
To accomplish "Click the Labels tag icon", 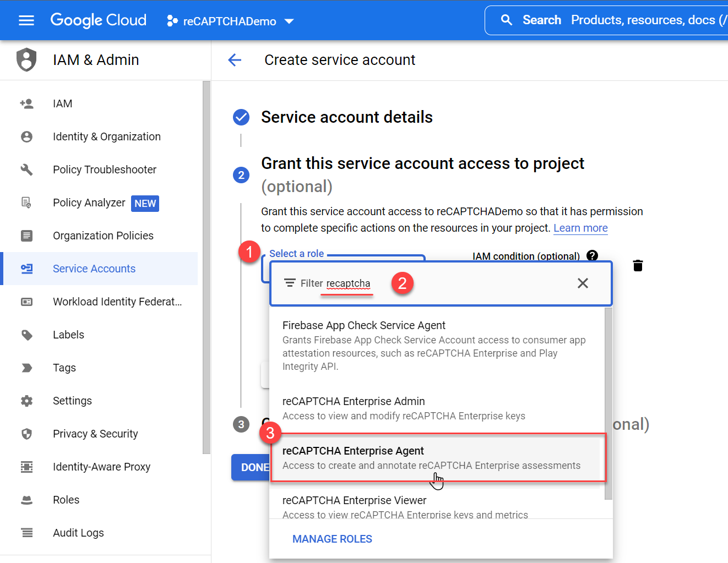I will [26, 335].
